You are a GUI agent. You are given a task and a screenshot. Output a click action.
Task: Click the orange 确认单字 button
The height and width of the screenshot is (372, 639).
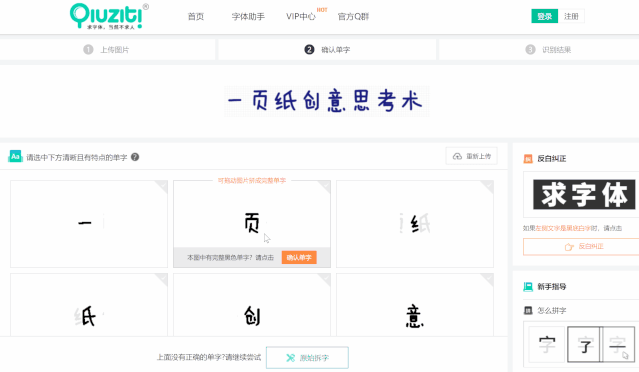[299, 258]
